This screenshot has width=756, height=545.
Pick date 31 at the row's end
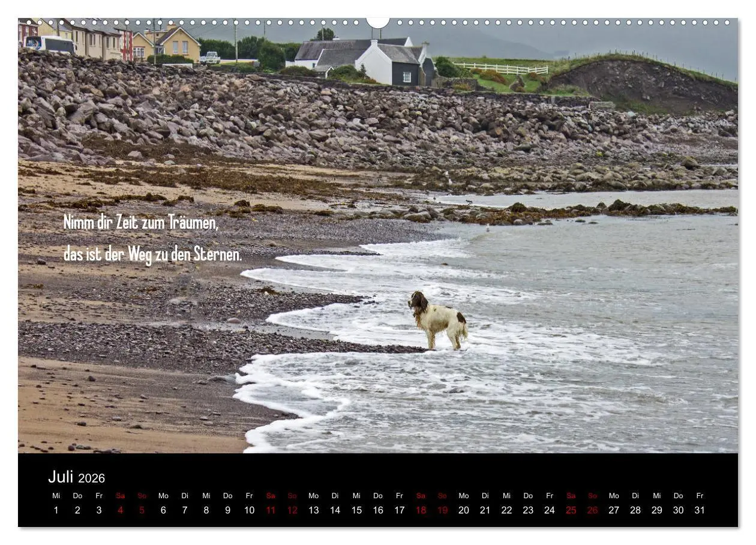[x=700, y=510]
